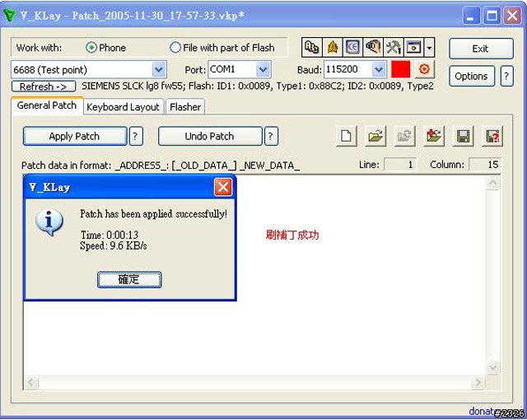Click the SIEMENS SLCK flash info text

[x=258, y=86]
